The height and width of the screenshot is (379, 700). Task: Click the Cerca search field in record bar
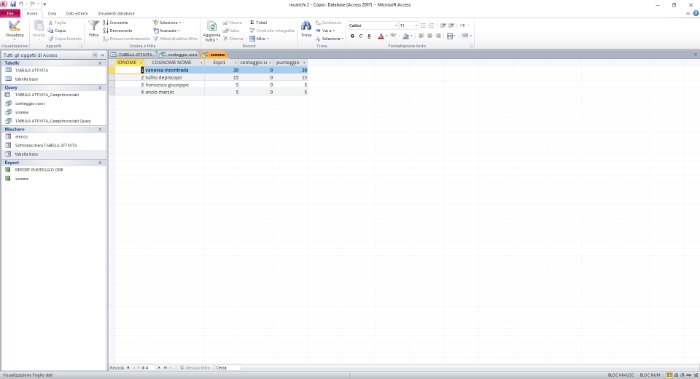tap(228, 368)
